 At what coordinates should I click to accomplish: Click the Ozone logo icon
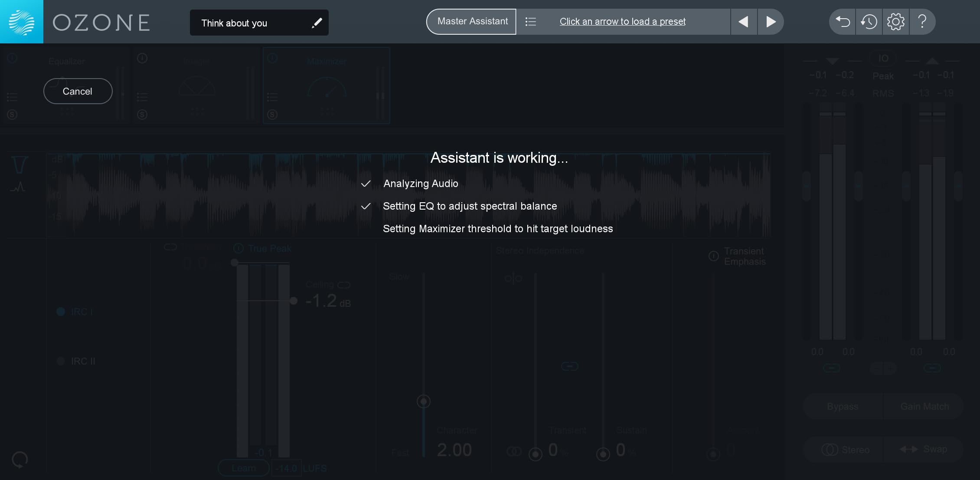click(x=21, y=22)
